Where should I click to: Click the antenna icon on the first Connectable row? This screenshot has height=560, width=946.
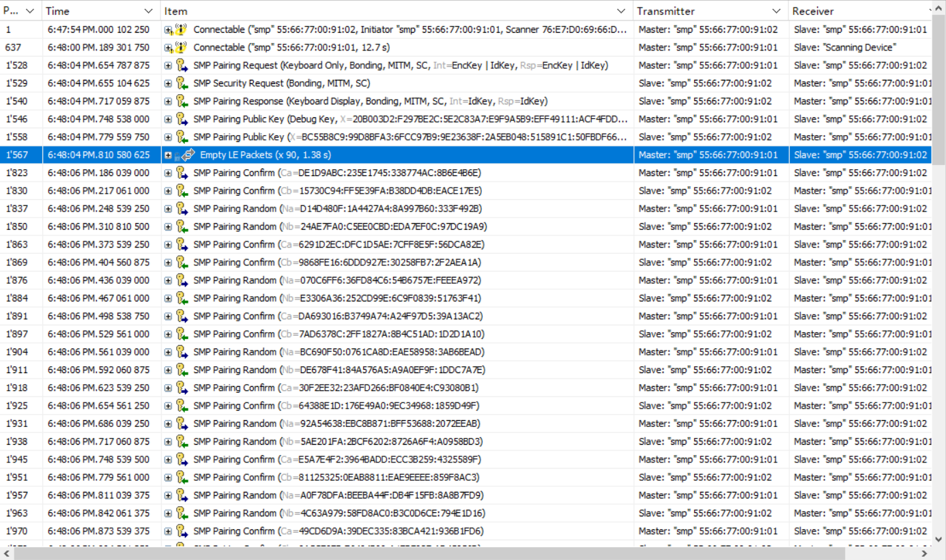pos(181,29)
